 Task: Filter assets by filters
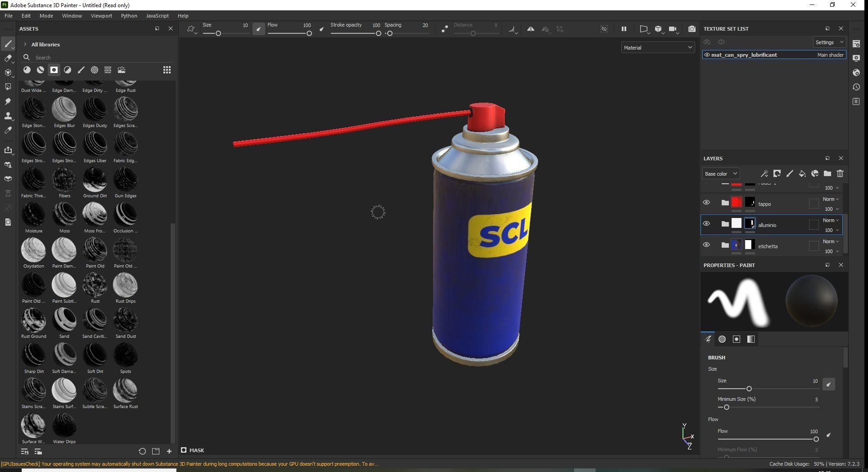[68, 70]
